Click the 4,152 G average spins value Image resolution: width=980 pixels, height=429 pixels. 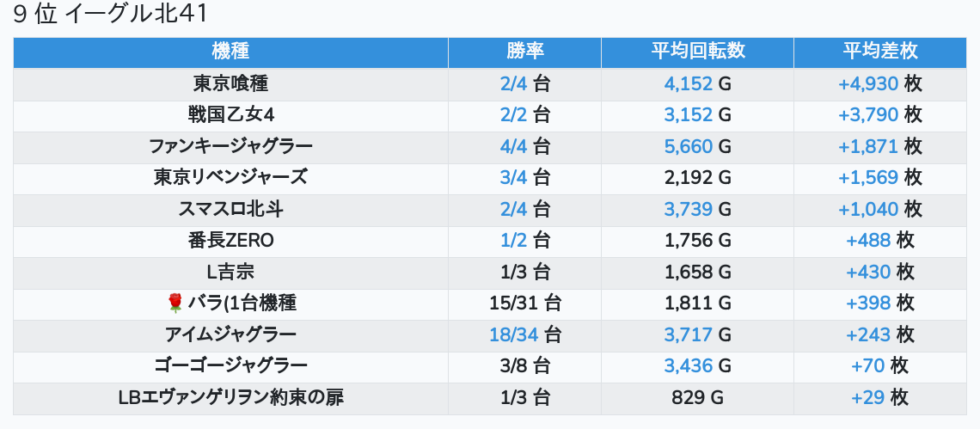click(697, 83)
